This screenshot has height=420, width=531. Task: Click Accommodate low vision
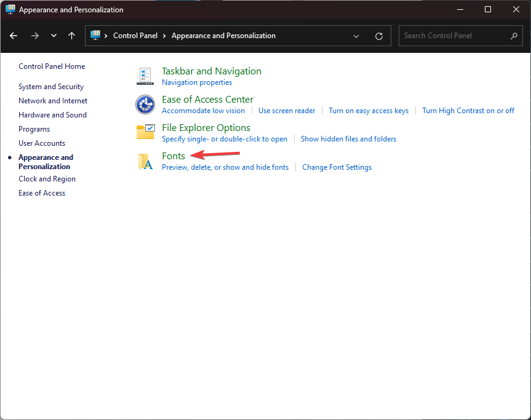(x=203, y=111)
